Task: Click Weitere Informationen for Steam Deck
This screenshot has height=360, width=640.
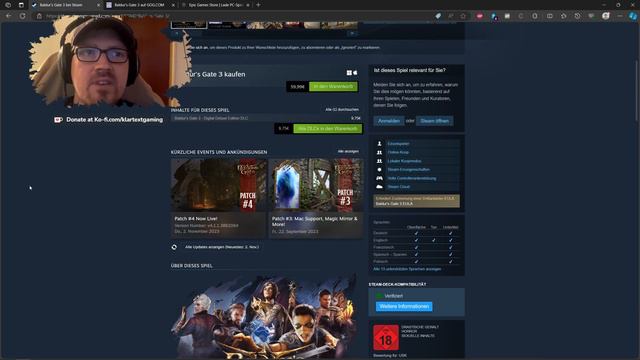Action: tap(404, 306)
